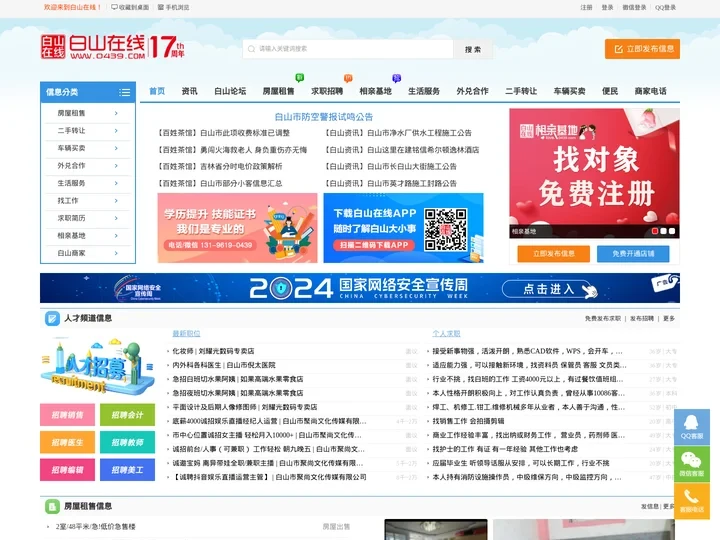
Task: Click the APP download QR code
Action: click(x=445, y=229)
